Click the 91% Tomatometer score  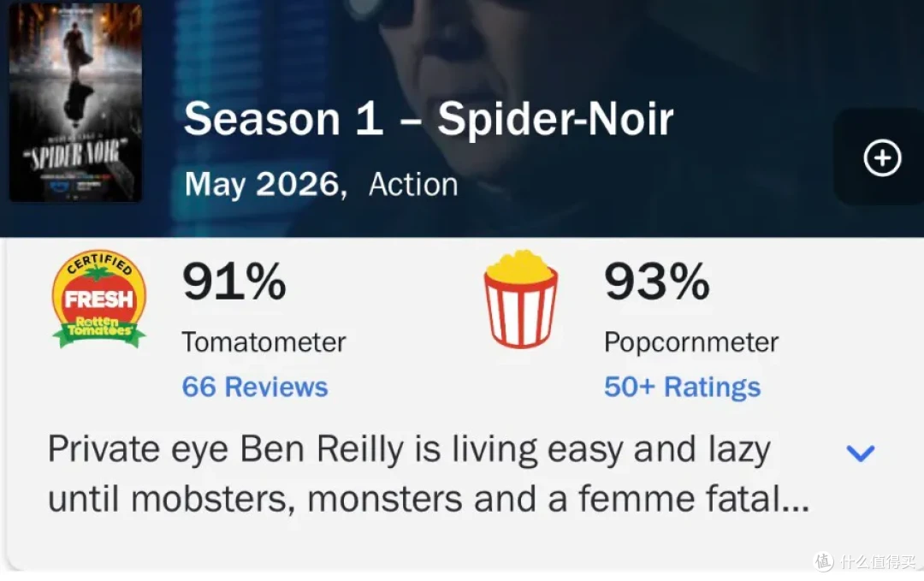(x=234, y=282)
